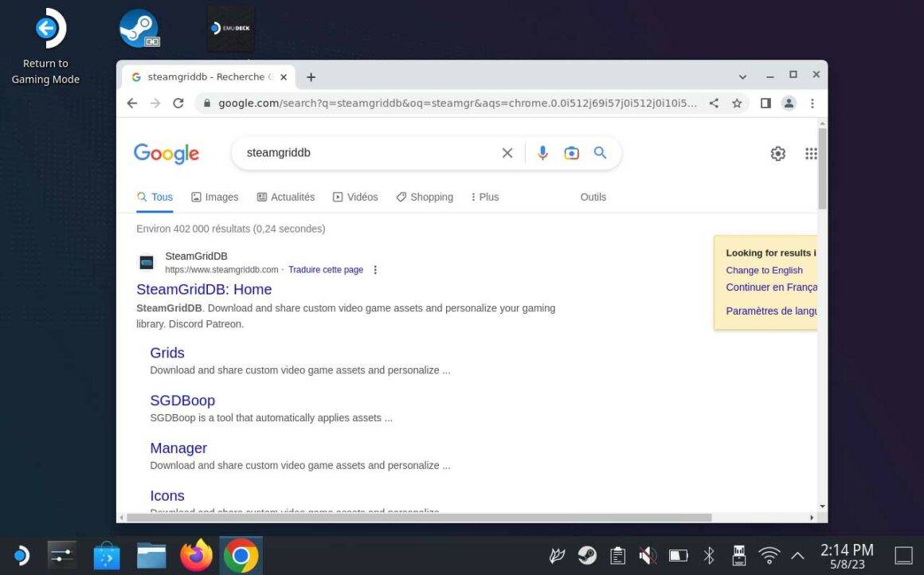The image size is (924, 575).
Task: Open a new Chrome tab
Action: tap(311, 77)
